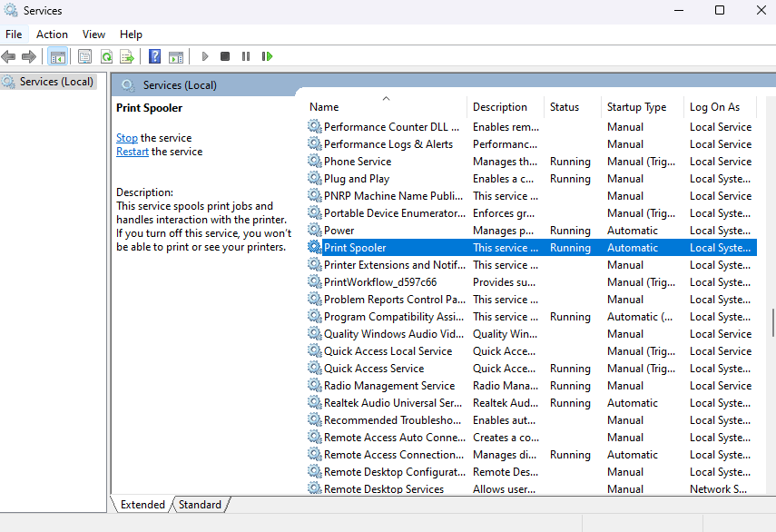Click the gear icon beside PrintWorkflow_d597c66
The height and width of the screenshot is (532, 776).
tap(315, 282)
